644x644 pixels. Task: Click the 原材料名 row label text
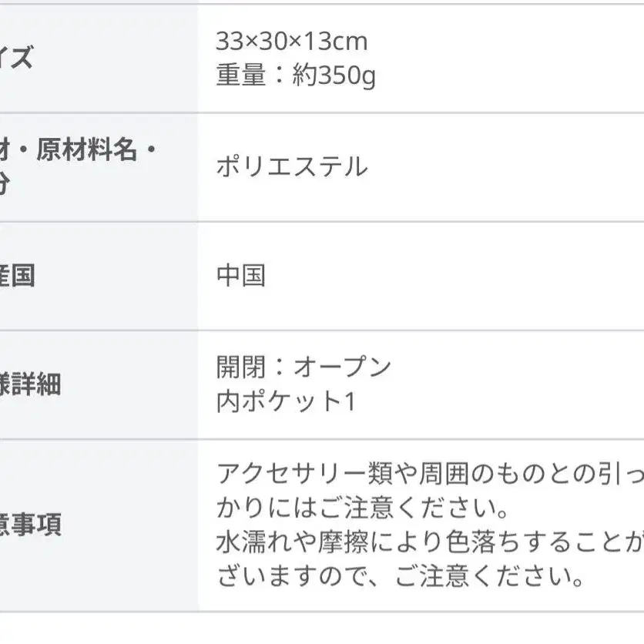85,150
